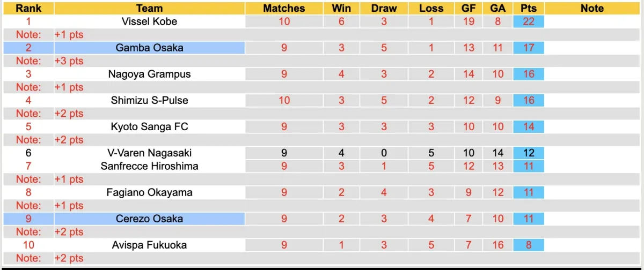Click the Loss column header
Image resolution: width=644 pixels, height=270 pixels.
click(431, 9)
